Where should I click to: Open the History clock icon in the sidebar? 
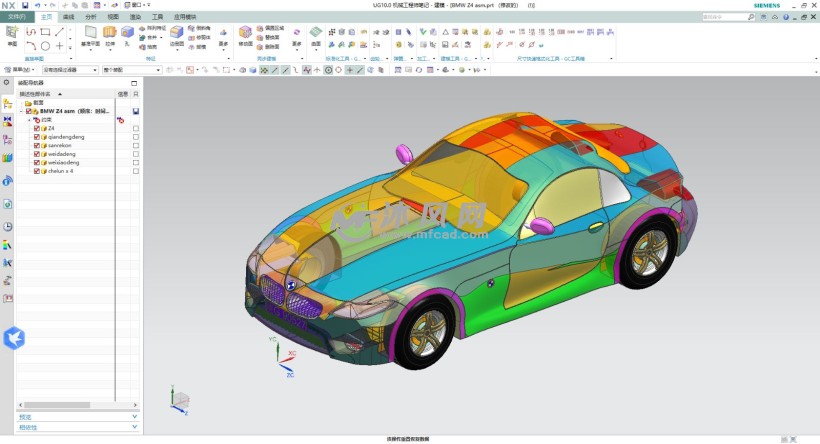coord(7,227)
